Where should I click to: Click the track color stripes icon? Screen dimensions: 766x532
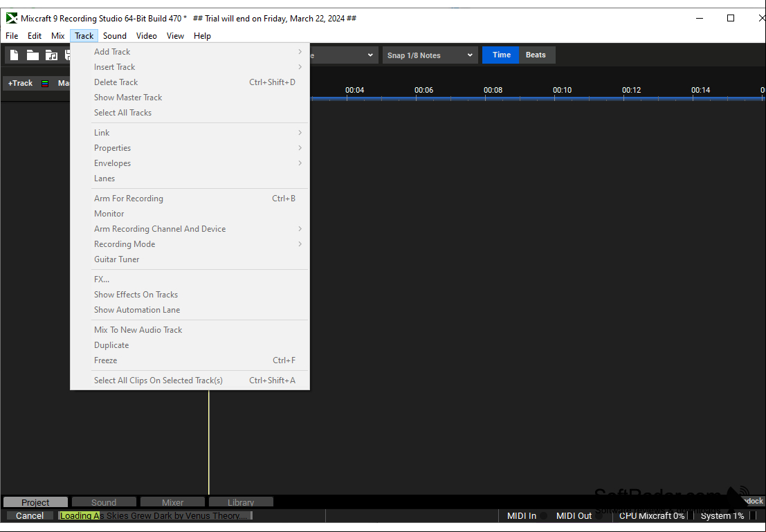[45, 84]
